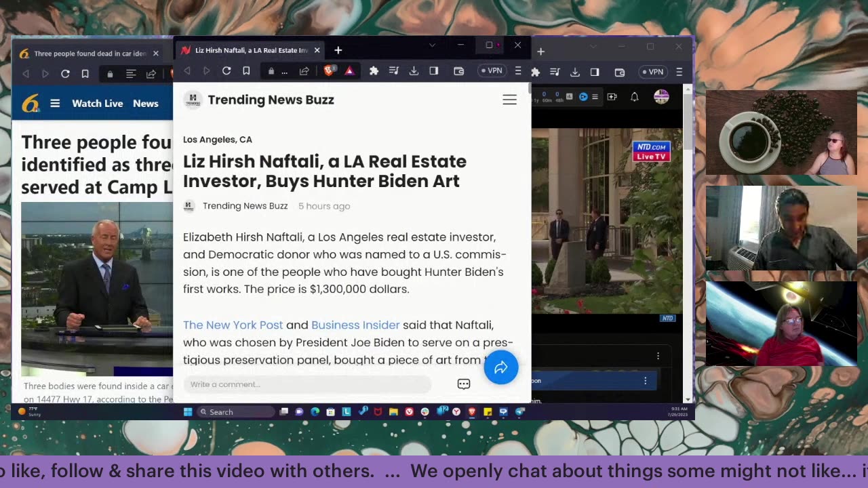Toggle the sidebar panel in the front window
Viewport: 868px width, 488px height.
tap(434, 71)
